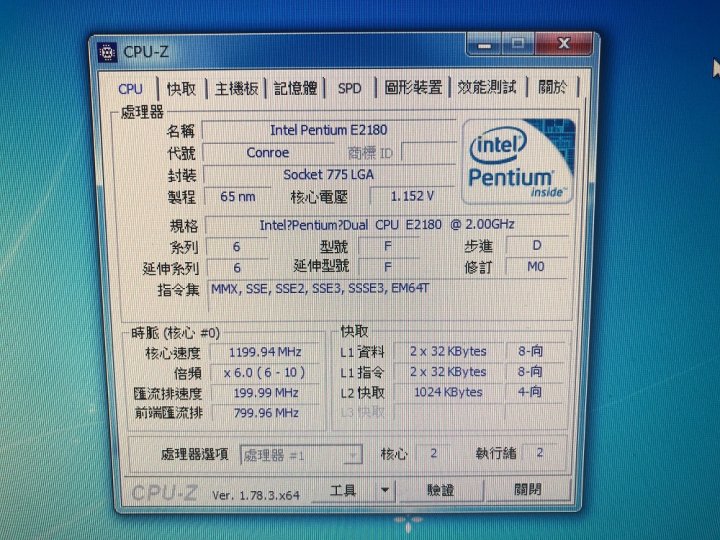Image resolution: width=720 pixels, height=540 pixels.
Task: Click the CPU-Z app icon in title bar
Action: (x=107, y=52)
